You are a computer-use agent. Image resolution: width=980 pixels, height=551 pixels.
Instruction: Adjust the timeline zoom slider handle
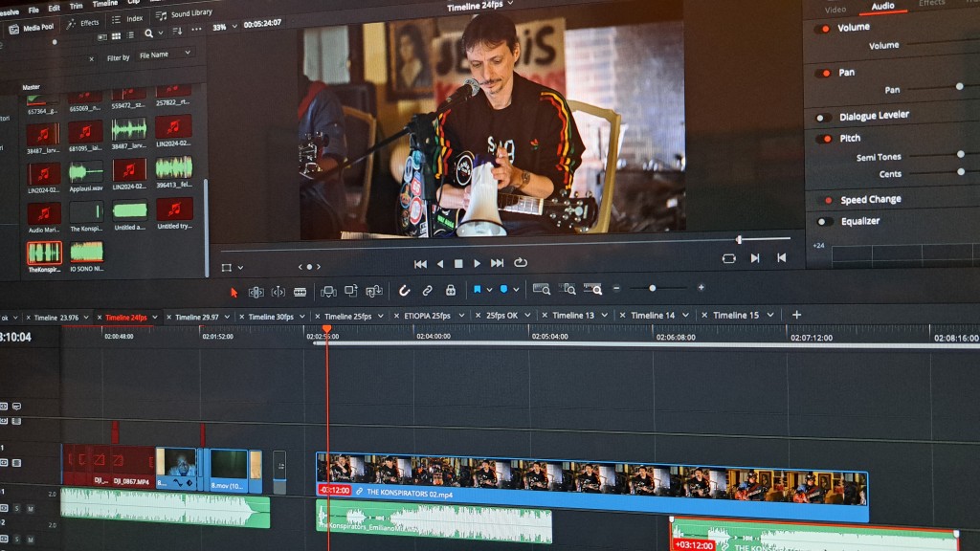(x=652, y=288)
